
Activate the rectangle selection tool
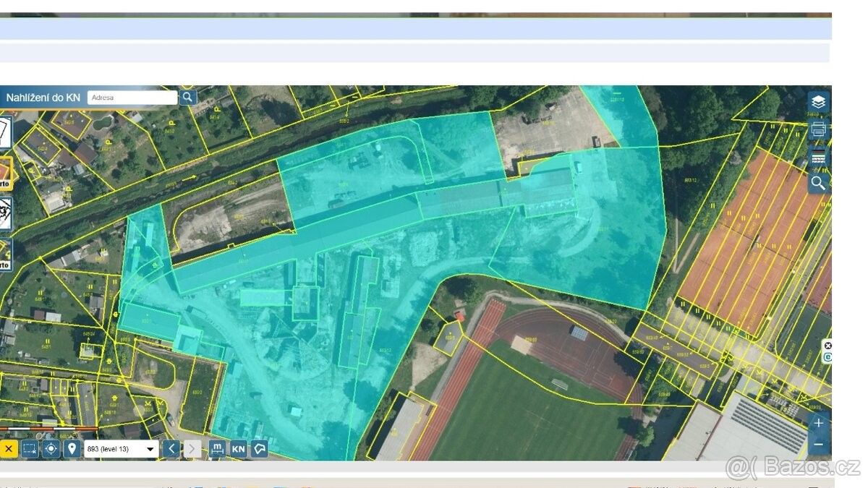tap(30, 449)
